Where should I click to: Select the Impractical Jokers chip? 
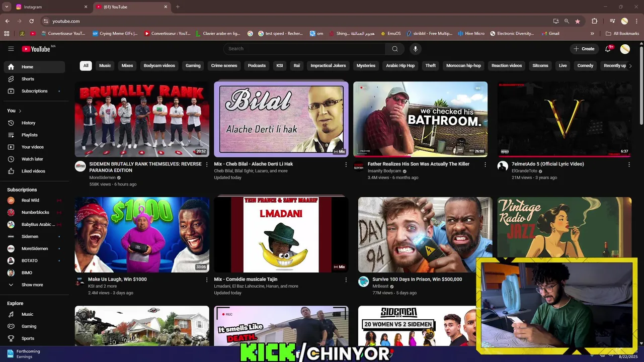pyautogui.click(x=328, y=66)
